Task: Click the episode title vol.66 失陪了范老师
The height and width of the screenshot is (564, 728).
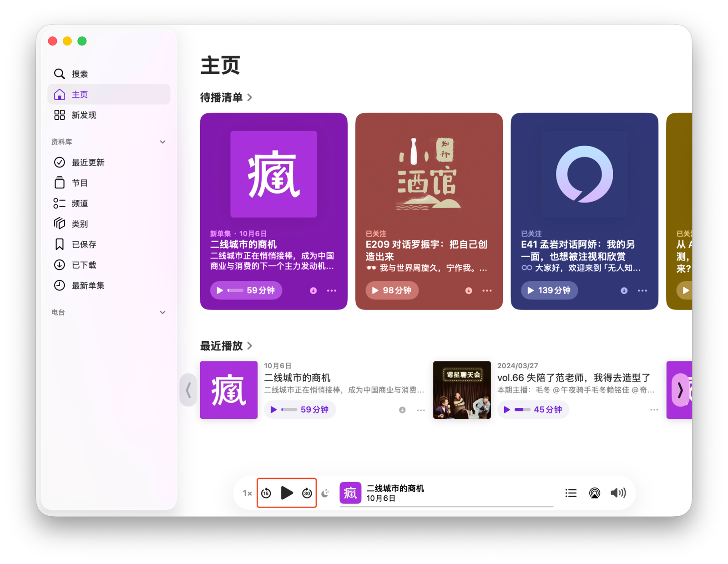Action: [x=574, y=378]
